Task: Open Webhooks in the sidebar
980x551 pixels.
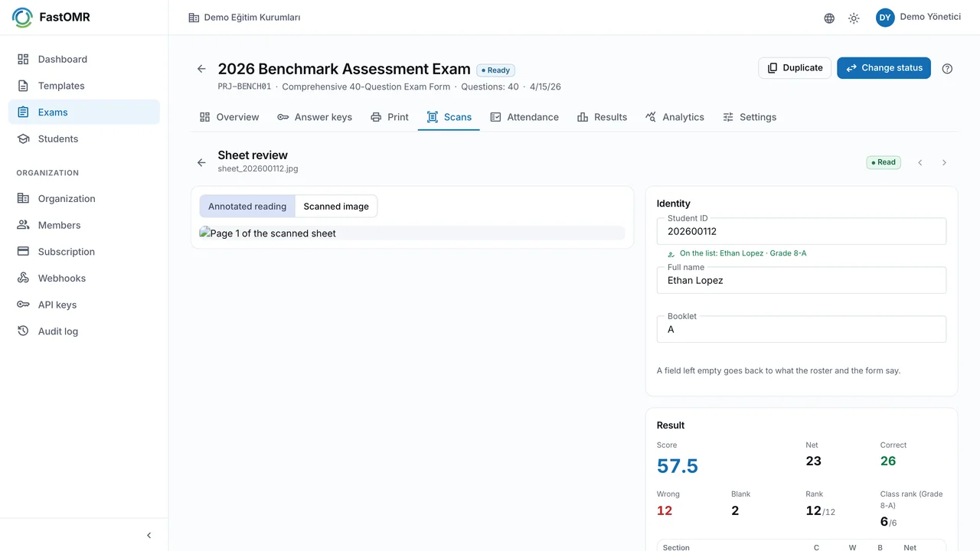Action: coord(84,278)
